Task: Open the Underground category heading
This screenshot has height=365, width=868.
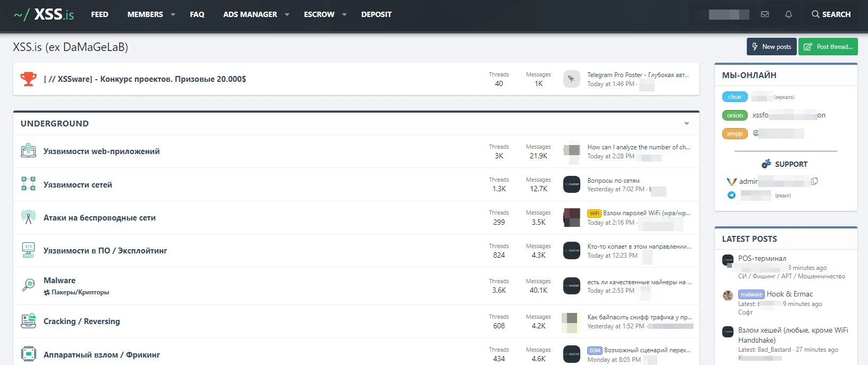Action: pyautogui.click(x=55, y=124)
